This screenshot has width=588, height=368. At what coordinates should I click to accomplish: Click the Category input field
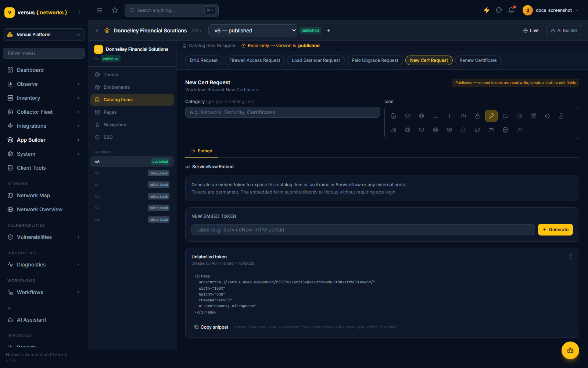(x=283, y=112)
